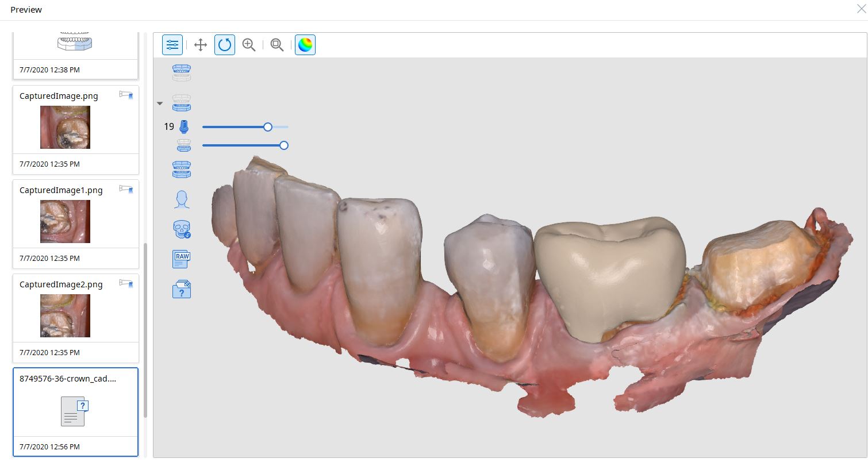The height and width of the screenshot is (462, 868).
Task: Collapse the lower jaw sub-items arrow
Action: (160, 104)
